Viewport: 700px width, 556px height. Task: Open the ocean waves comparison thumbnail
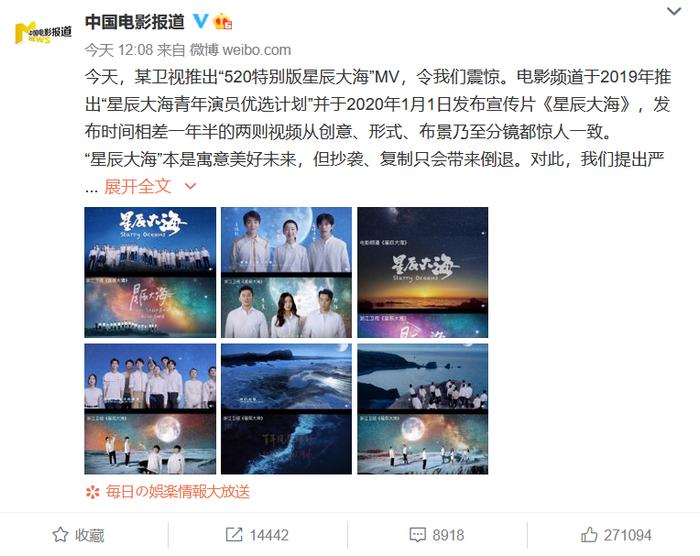[x=286, y=409]
